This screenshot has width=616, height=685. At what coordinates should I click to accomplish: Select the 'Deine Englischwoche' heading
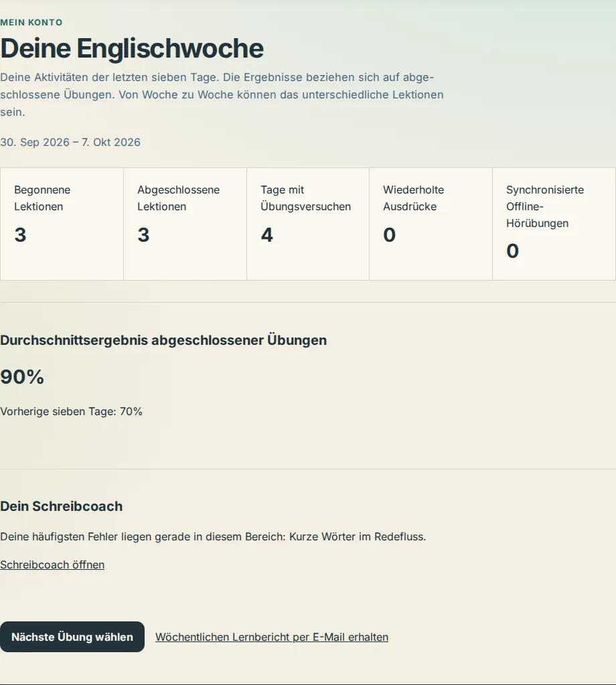(x=132, y=48)
